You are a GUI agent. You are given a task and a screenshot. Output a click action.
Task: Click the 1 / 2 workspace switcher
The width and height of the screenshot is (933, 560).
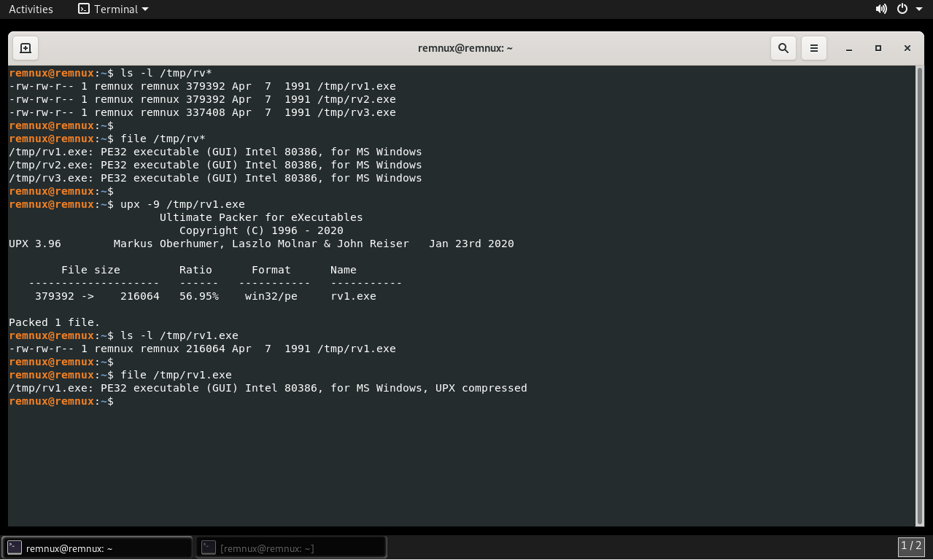[x=911, y=545]
